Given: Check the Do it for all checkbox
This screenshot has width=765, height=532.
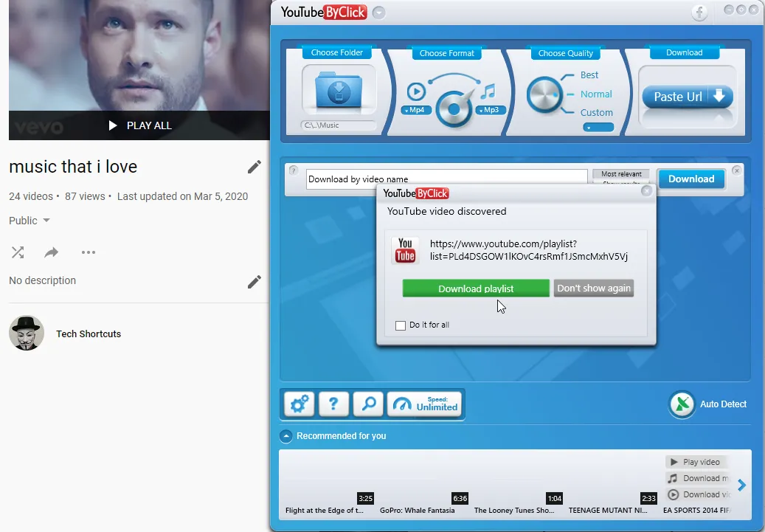Looking at the screenshot, I should (x=401, y=325).
